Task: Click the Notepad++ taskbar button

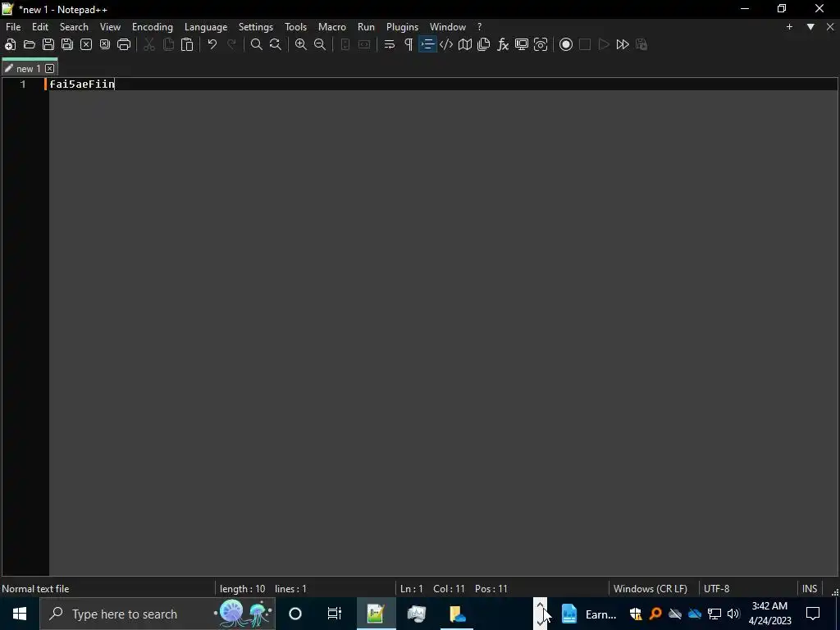Action: [376, 614]
